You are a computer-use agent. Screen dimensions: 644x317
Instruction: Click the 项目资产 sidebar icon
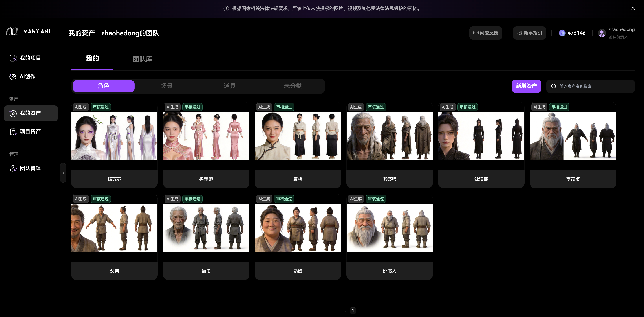click(13, 132)
